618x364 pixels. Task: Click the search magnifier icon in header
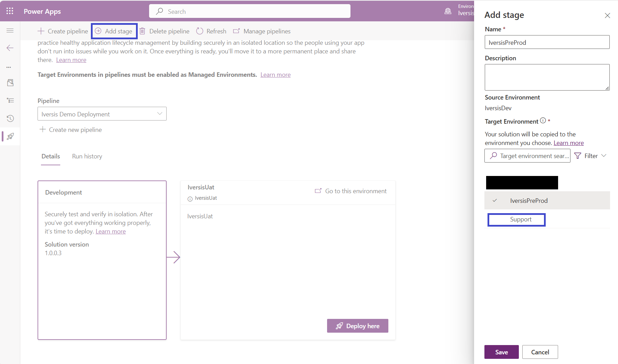159,11
